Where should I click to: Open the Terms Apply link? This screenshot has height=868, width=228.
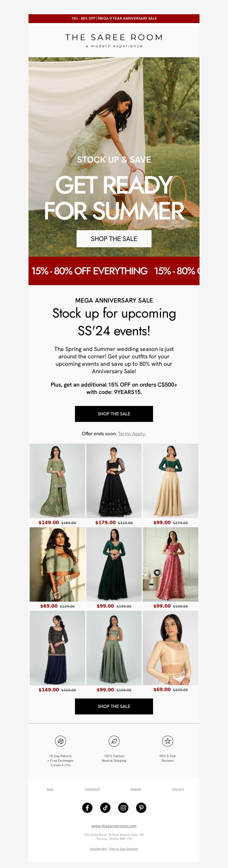coord(132,434)
